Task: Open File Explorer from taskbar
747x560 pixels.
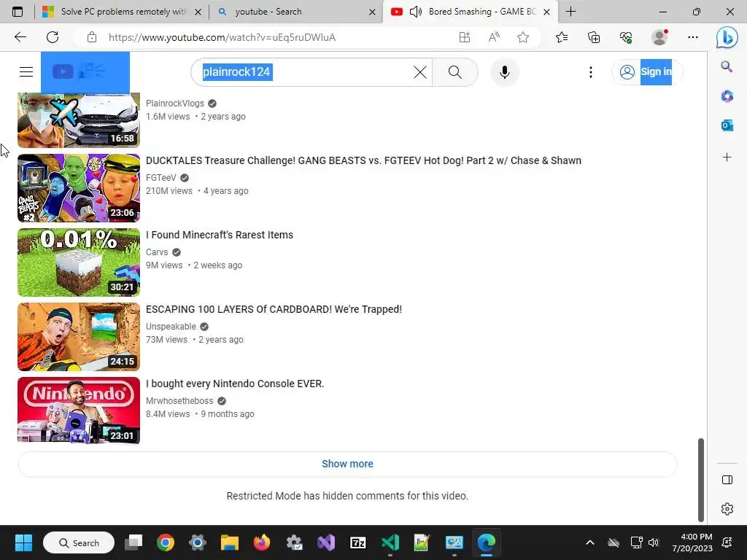Action: click(x=230, y=542)
